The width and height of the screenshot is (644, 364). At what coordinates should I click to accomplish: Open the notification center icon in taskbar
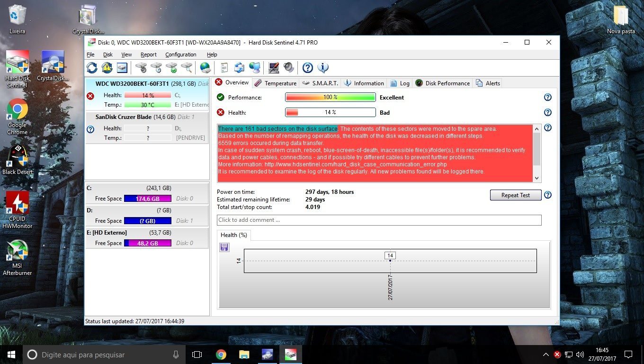point(628,355)
